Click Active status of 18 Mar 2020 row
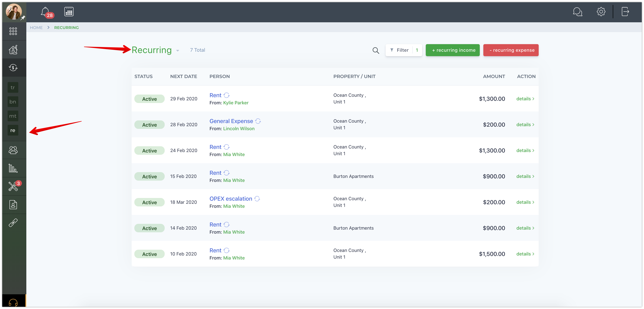The image size is (644, 309). pos(149,202)
